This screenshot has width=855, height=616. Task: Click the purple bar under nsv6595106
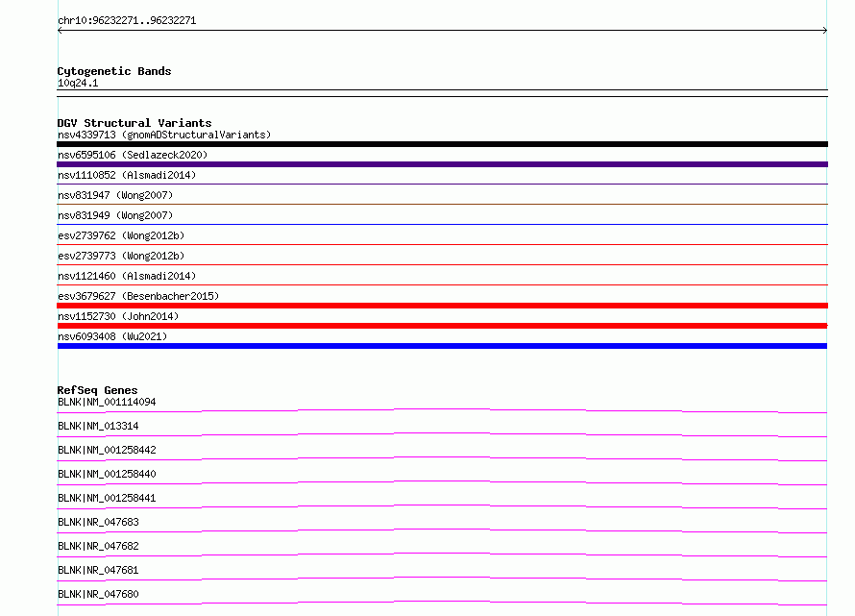point(442,164)
